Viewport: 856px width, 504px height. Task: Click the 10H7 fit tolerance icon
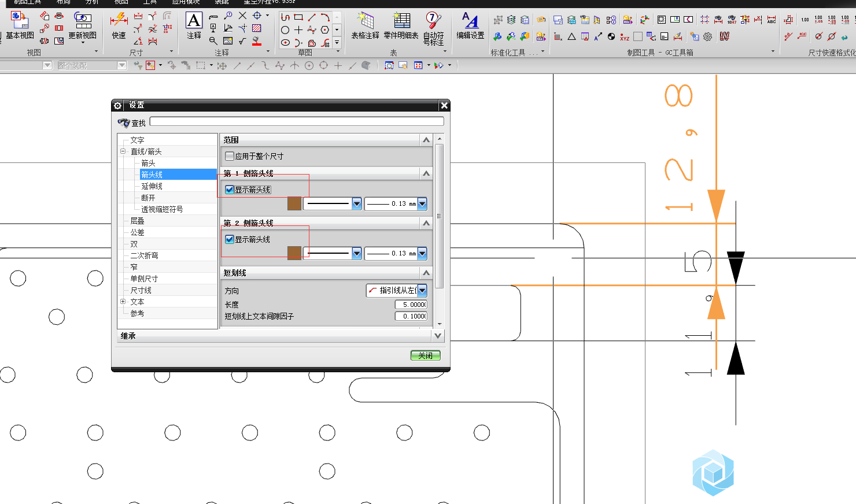point(732,20)
